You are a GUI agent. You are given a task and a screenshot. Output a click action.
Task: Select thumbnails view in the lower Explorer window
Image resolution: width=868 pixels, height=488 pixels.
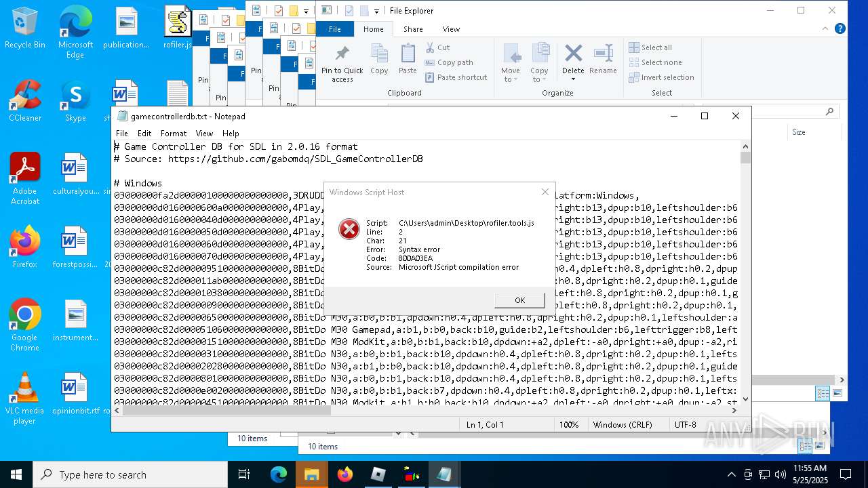[819, 446]
